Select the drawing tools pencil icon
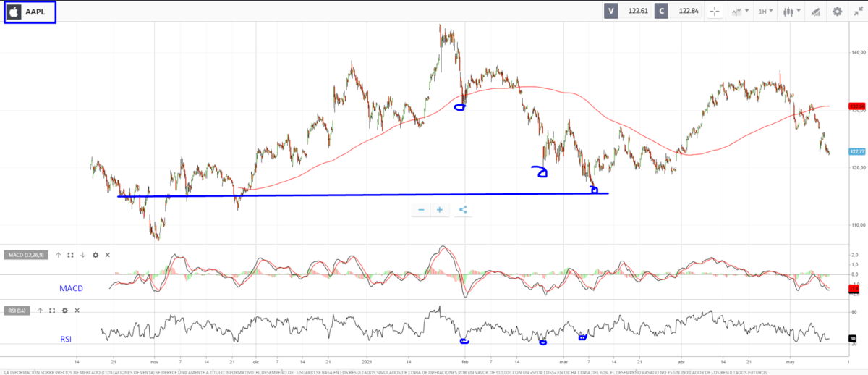The width and height of the screenshot is (868, 375). (815, 12)
